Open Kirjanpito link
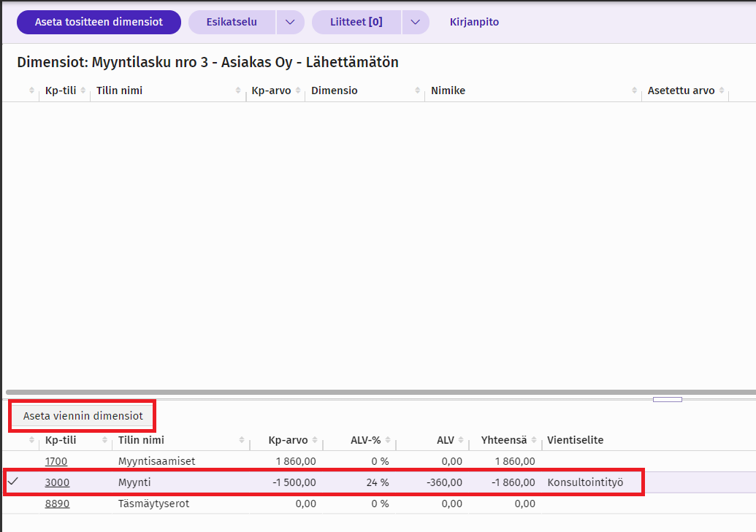Screen dimensions: 756x532 pyautogui.click(x=475, y=22)
